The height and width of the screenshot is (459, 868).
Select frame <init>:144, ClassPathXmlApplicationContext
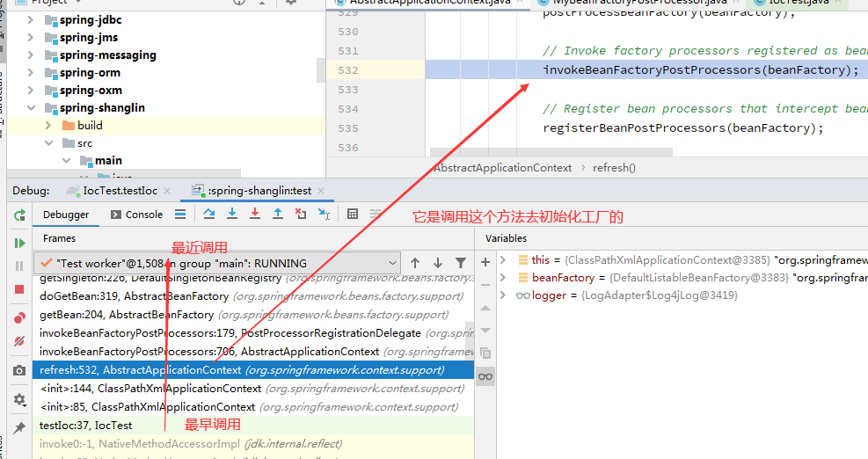[x=253, y=389]
